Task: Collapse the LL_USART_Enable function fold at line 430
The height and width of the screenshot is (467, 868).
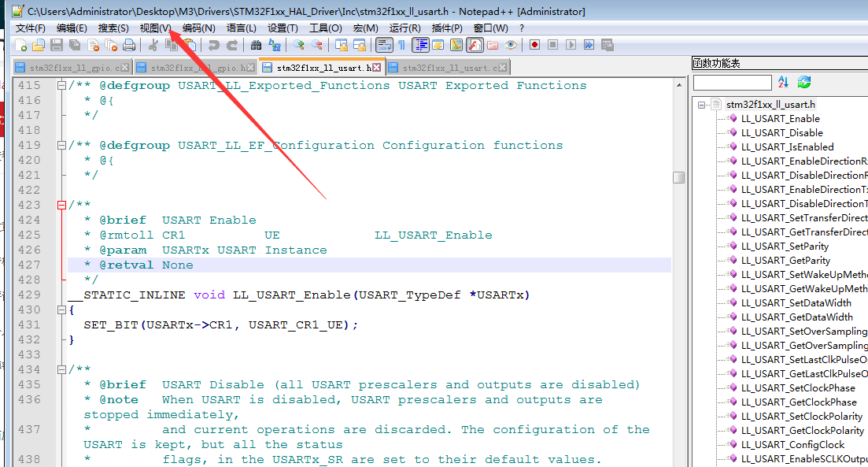Action: click(x=61, y=309)
